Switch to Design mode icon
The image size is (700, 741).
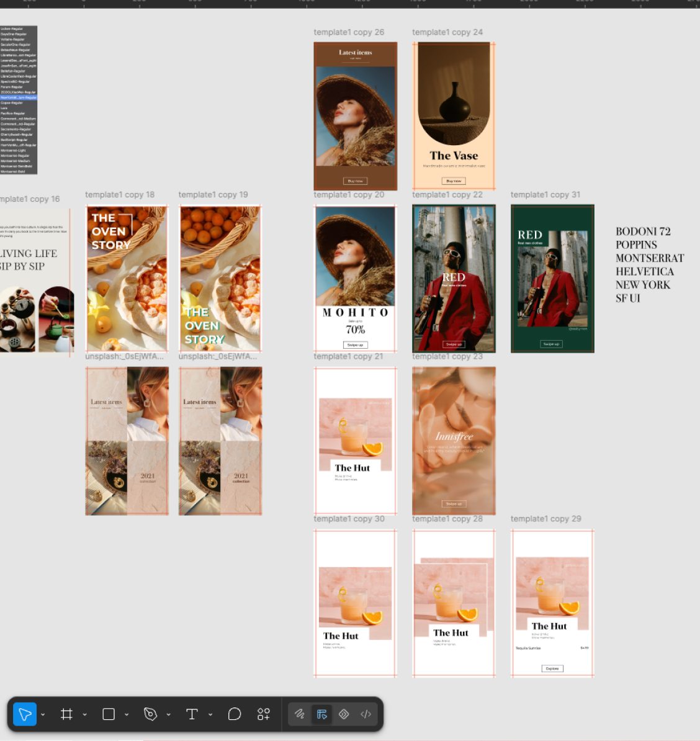pyautogui.click(x=322, y=714)
